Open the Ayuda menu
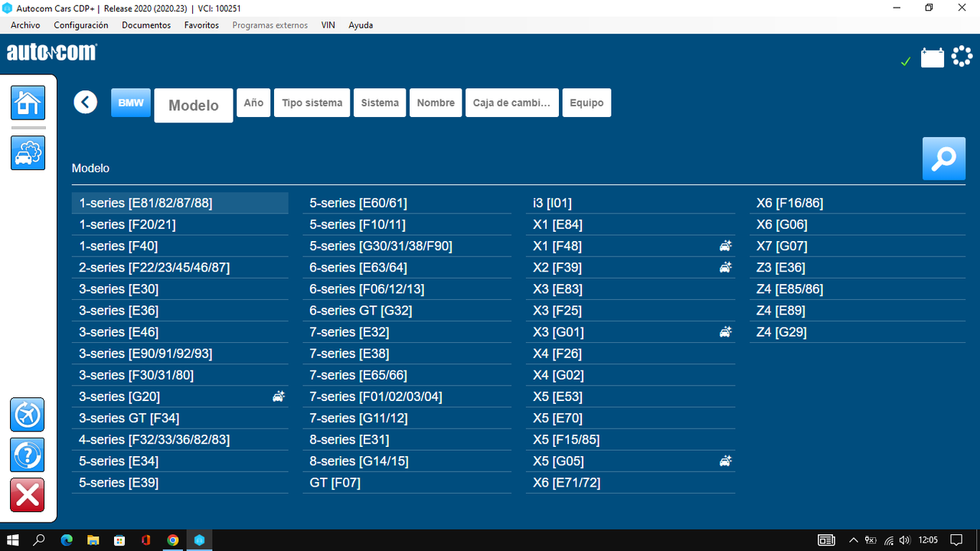 pyautogui.click(x=361, y=25)
